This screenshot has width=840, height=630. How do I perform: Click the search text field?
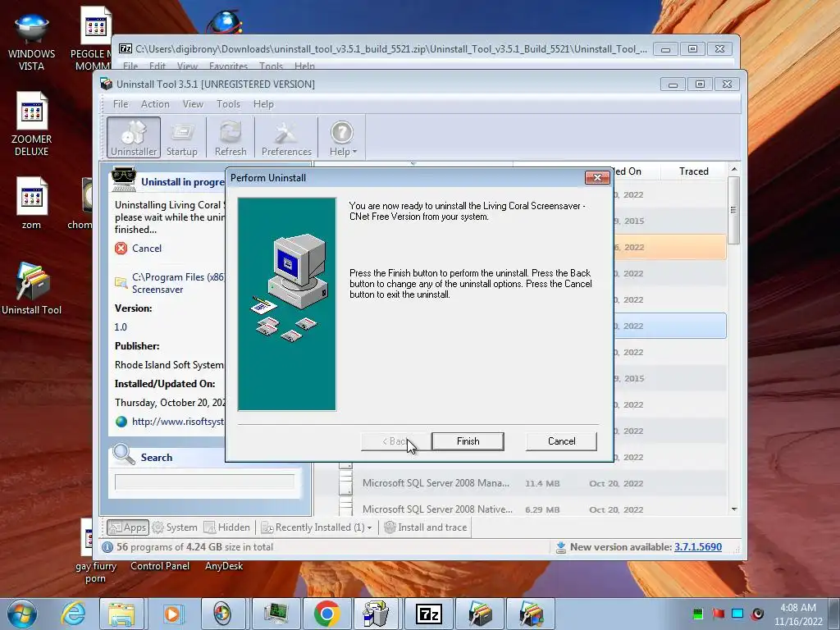(204, 482)
